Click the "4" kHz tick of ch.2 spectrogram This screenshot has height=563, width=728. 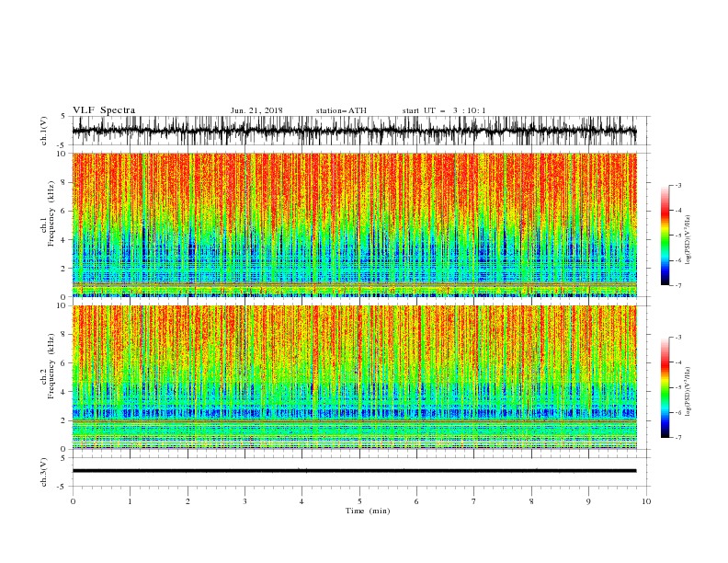click(63, 392)
